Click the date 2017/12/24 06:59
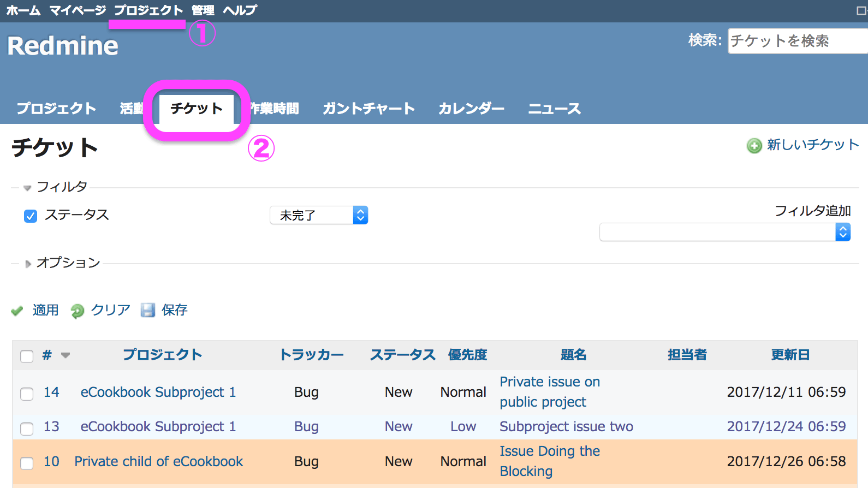The image size is (868, 488). tap(787, 426)
